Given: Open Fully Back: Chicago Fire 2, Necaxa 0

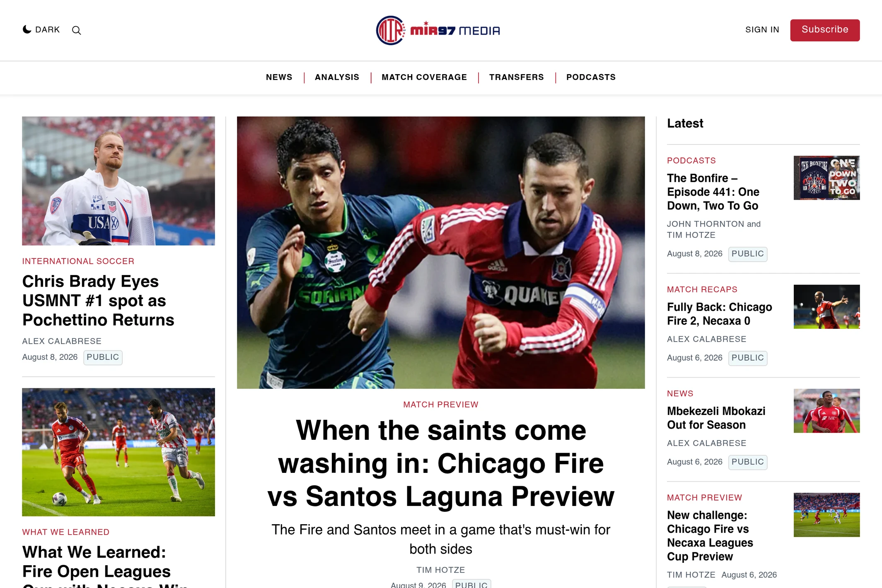Looking at the screenshot, I should click(719, 314).
